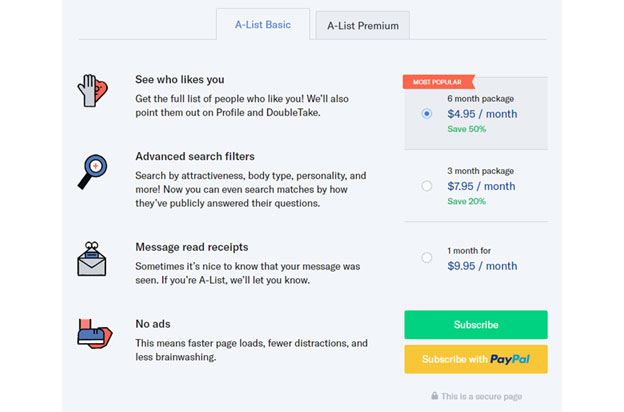This screenshot has height=412, width=624.
Task: Open the A-List Premium tab
Action: click(x=363, y=26)
